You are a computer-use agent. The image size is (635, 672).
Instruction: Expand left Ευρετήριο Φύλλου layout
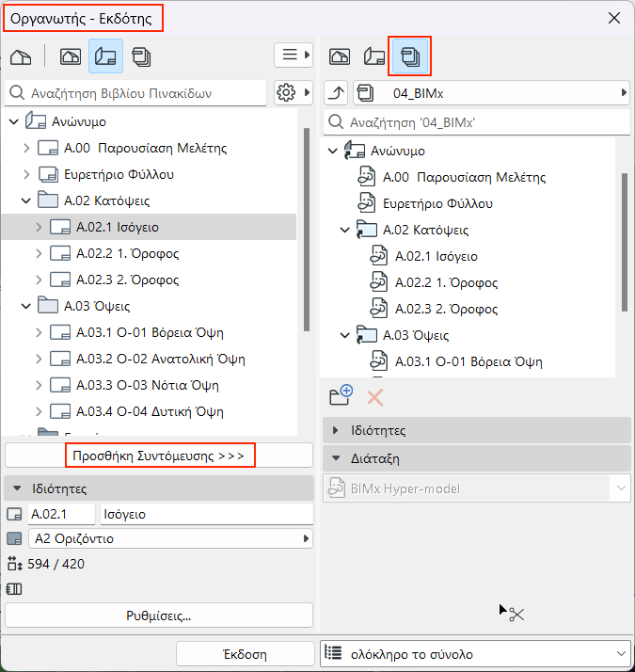(x=26, y=174)
